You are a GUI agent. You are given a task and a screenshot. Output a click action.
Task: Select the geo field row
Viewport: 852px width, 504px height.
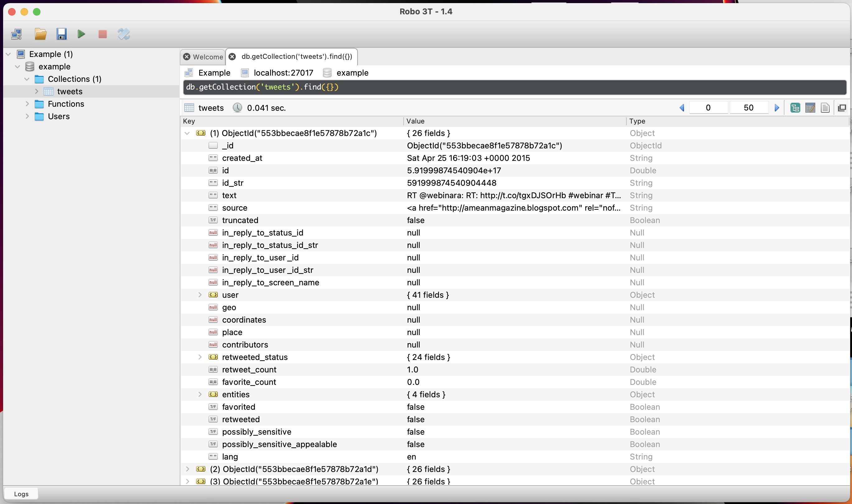[x=515, y=307]
